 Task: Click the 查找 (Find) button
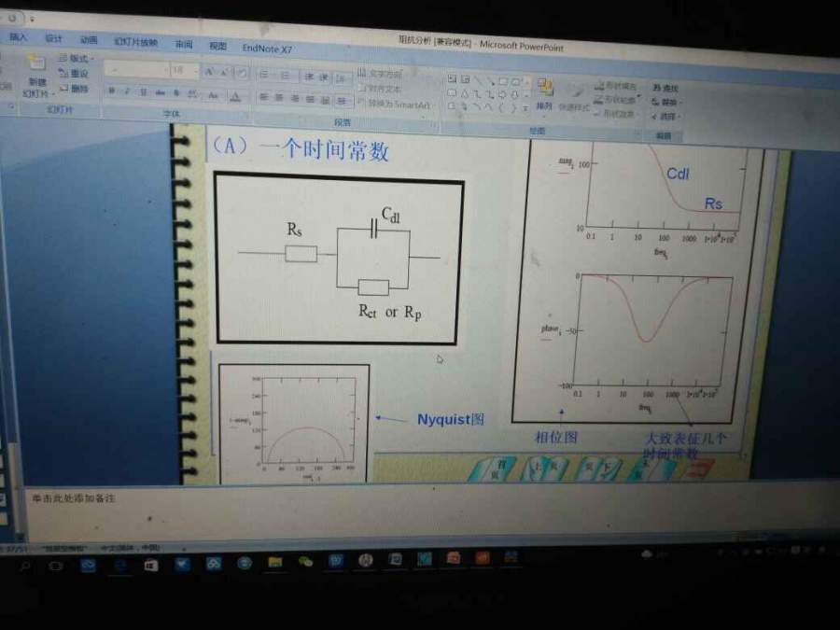click(x=665, y=88)
